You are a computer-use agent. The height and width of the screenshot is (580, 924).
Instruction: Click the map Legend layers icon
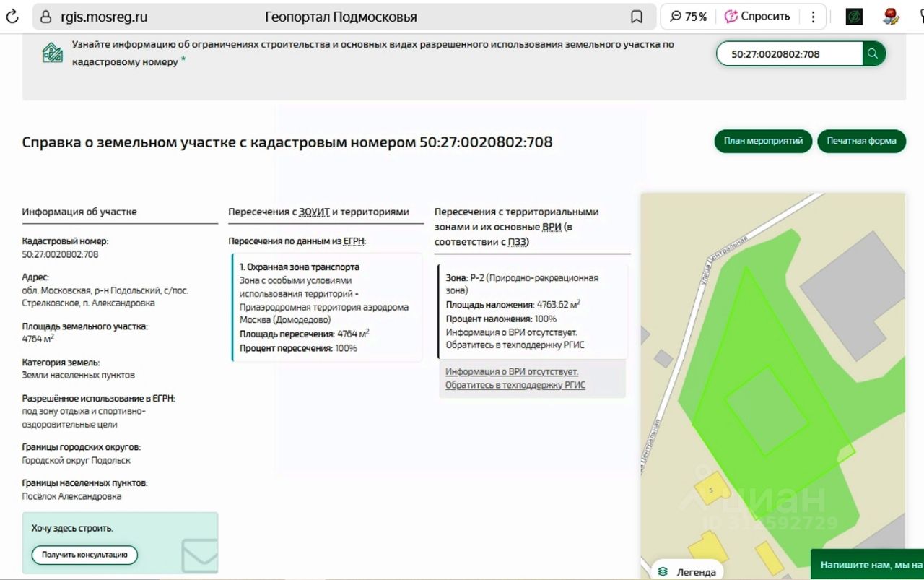(x=663, y=572)
